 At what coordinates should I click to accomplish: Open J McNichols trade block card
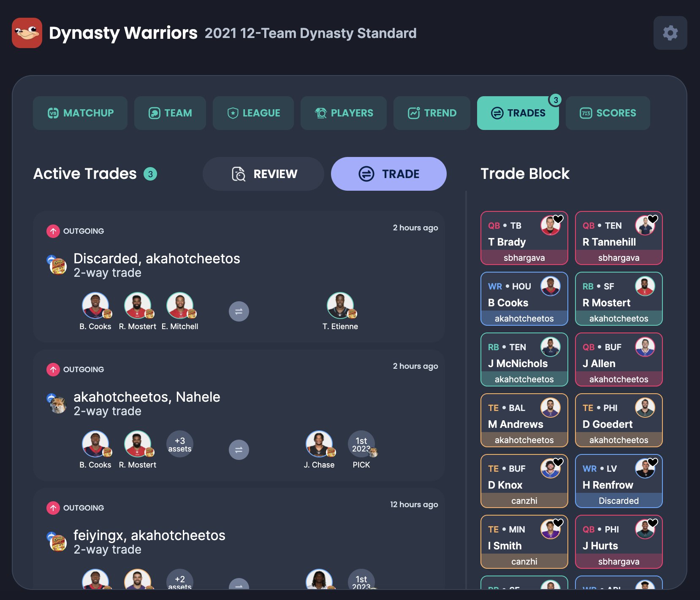tap(524, 359)
